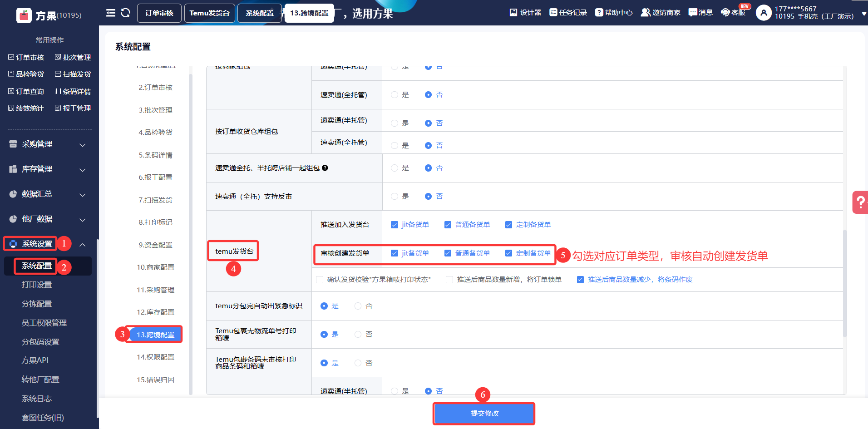Click the user avatar icon

pos(764,13)
